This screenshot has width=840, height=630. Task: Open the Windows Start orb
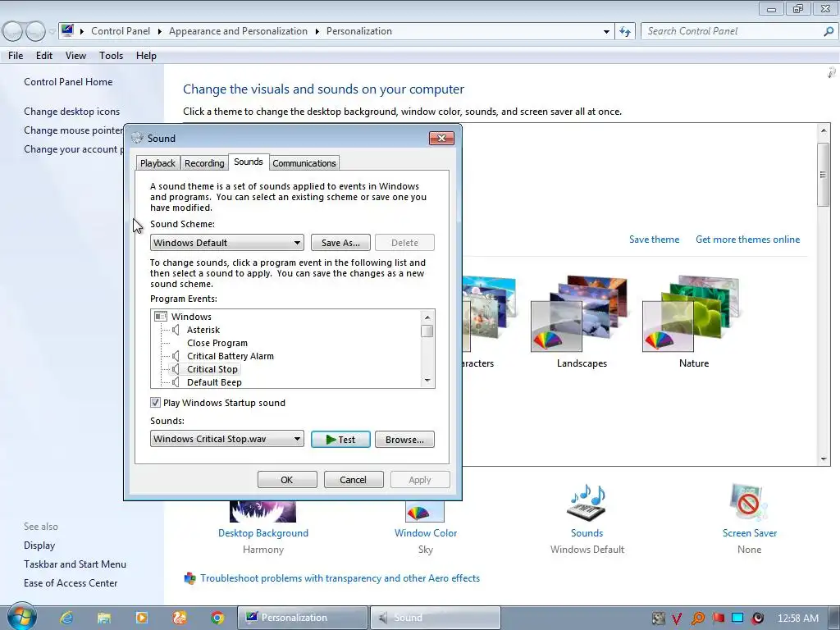click(x=22, y=617)
